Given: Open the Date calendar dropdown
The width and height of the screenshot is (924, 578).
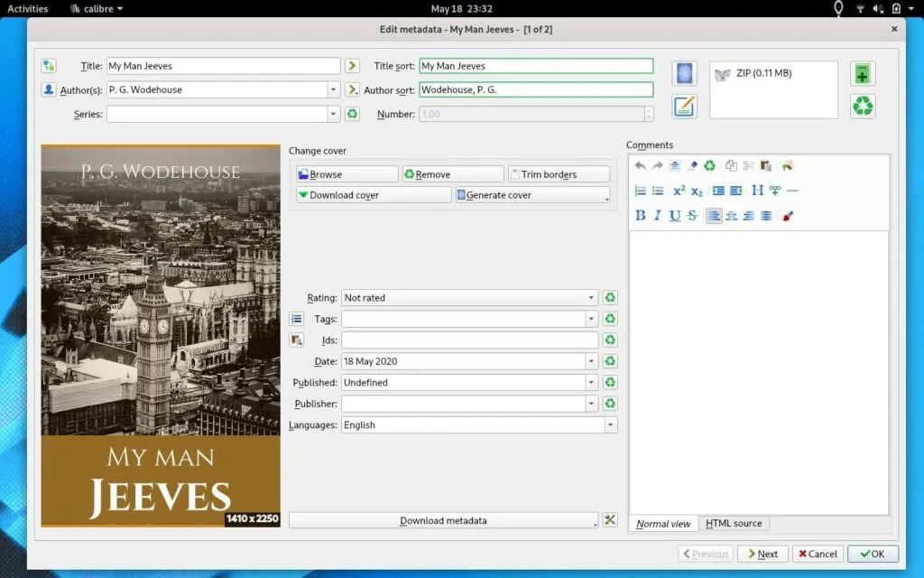Looking at the screenshot, I should 591,361.
